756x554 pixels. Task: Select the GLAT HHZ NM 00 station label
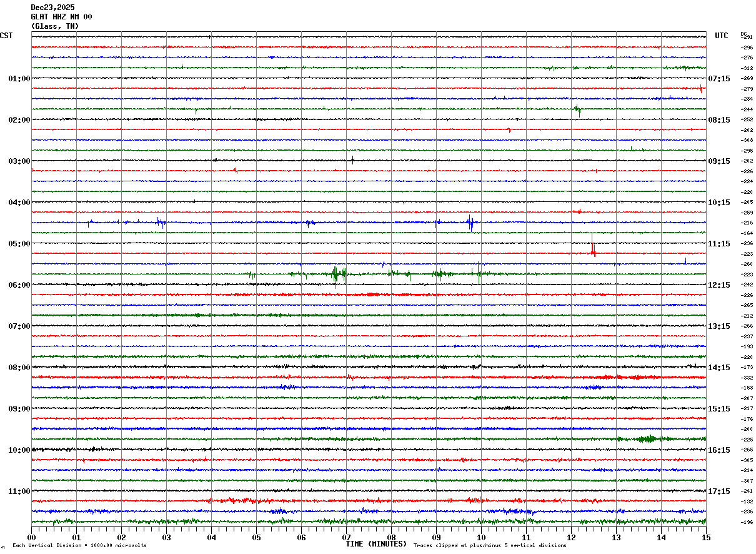click(61, 17)
